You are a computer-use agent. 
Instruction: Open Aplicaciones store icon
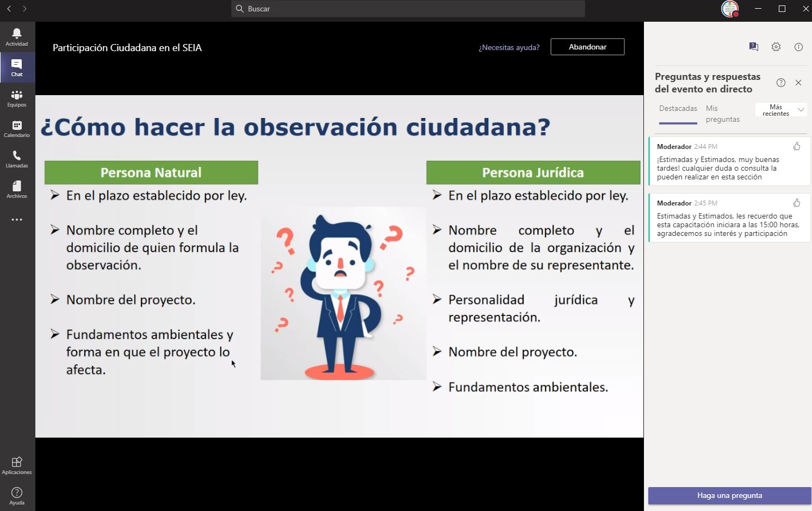click(17, 465)
